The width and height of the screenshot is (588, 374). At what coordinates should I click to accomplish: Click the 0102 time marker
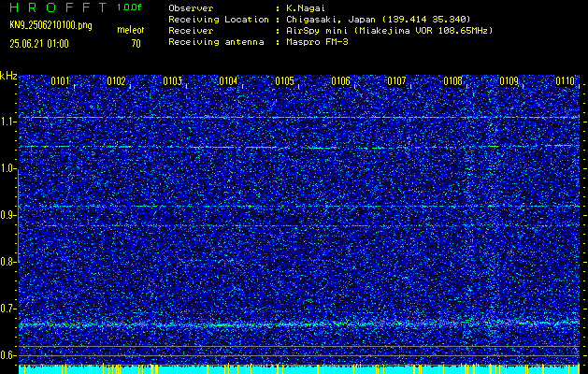(x=116, y=81)
